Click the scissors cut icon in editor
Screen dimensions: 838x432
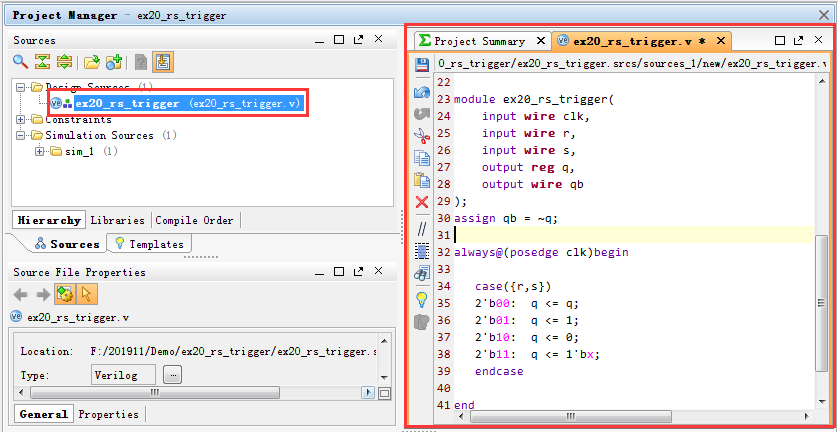(x=422, y=136)
